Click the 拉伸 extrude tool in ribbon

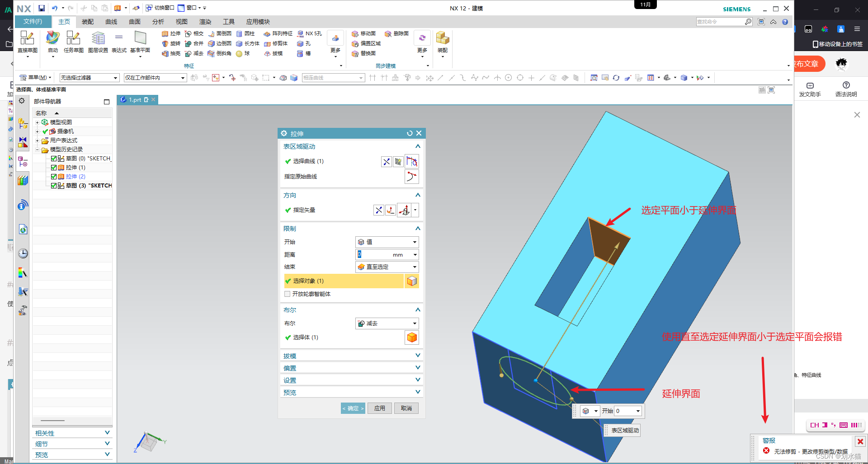(x=171, y=33)
